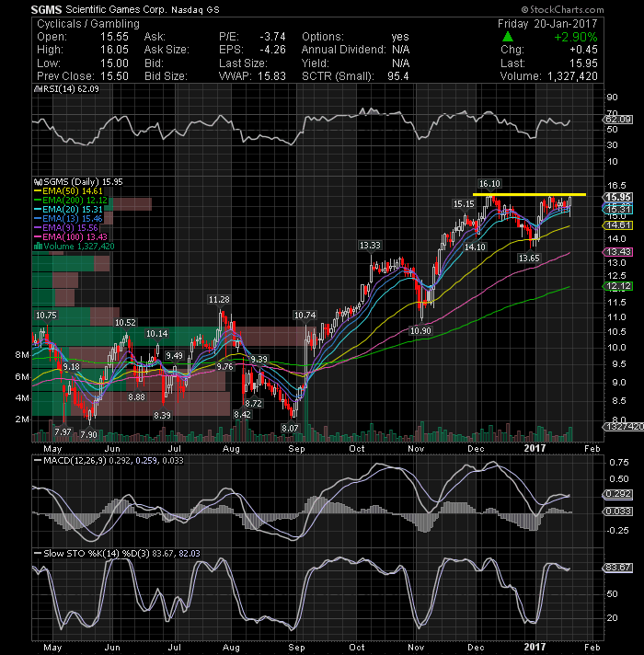Click the 7.90 low price label
644x655 pixels.
[x=88, y=434]
